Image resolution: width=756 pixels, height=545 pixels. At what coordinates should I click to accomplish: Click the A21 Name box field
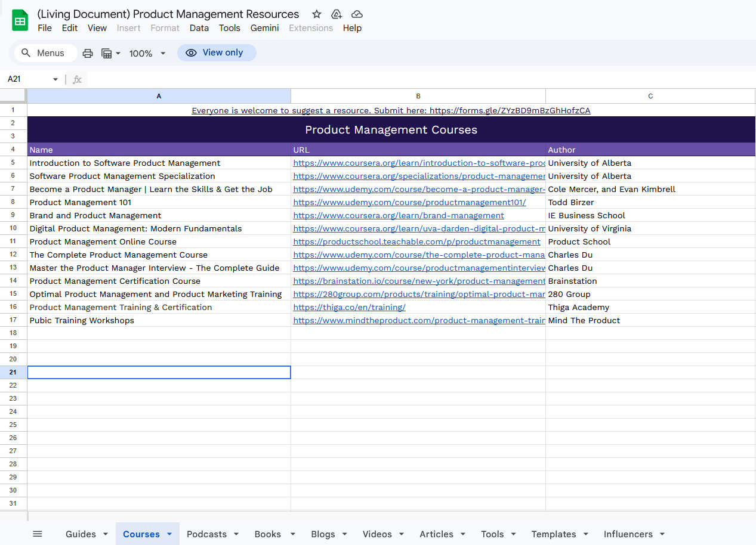[x=27, y=79]
